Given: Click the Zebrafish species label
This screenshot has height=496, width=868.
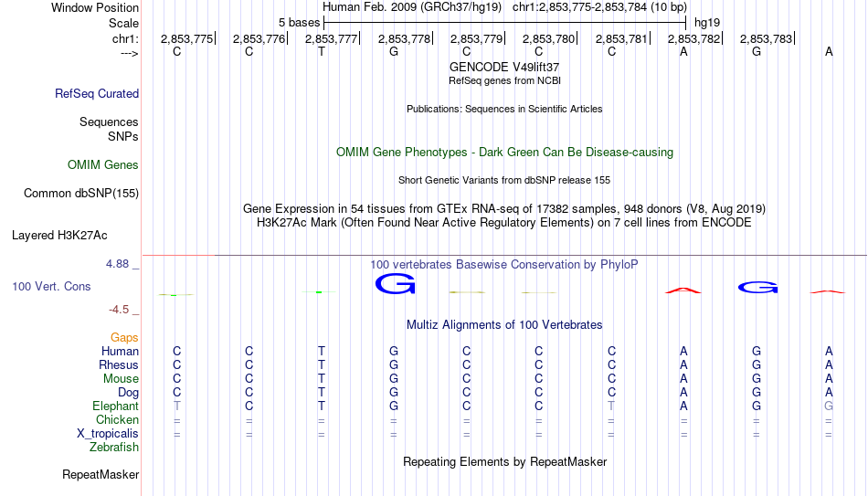Looking at the screenshot, I should coord(114,447).
